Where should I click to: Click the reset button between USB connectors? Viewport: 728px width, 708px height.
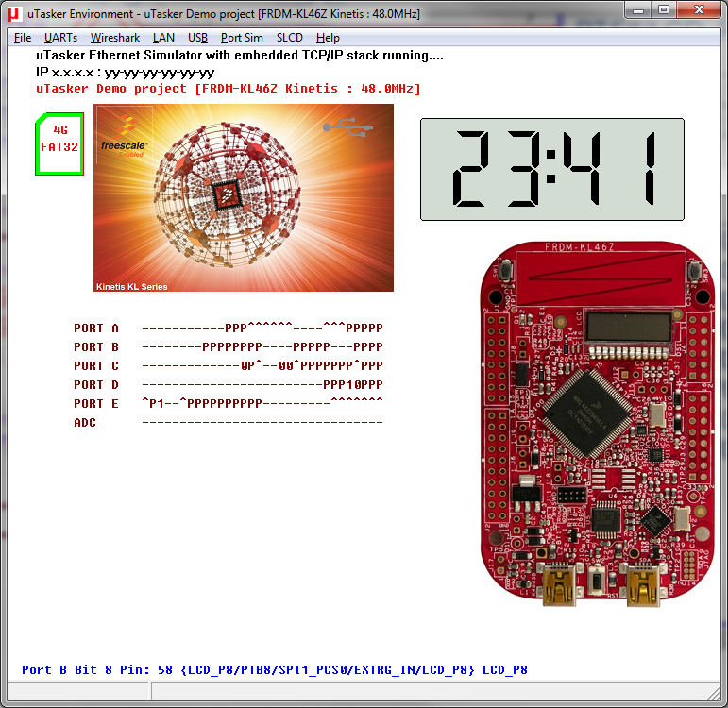point(598,581)
